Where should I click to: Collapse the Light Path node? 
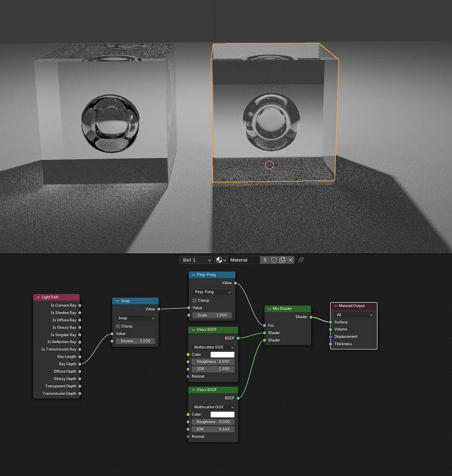pos(38,297)
